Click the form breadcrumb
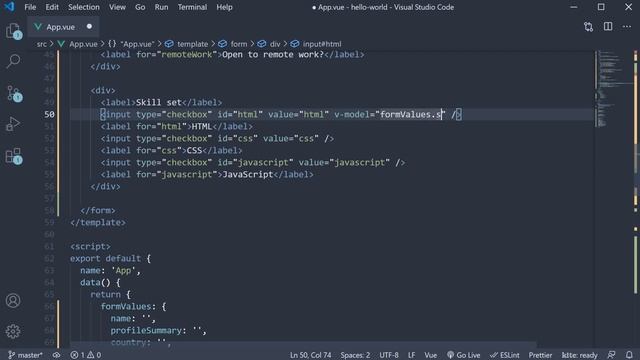 (233, 44)
